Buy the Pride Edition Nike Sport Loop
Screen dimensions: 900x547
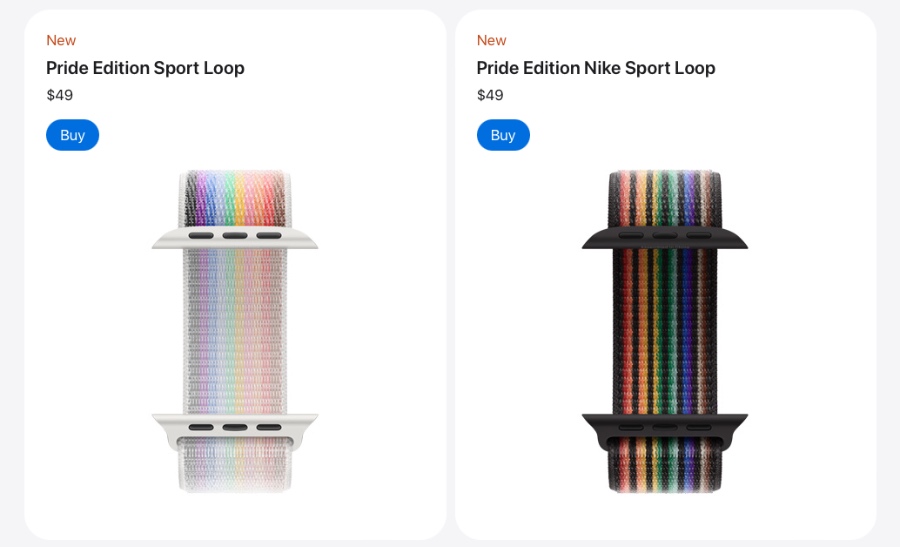(x=503, y=135)
